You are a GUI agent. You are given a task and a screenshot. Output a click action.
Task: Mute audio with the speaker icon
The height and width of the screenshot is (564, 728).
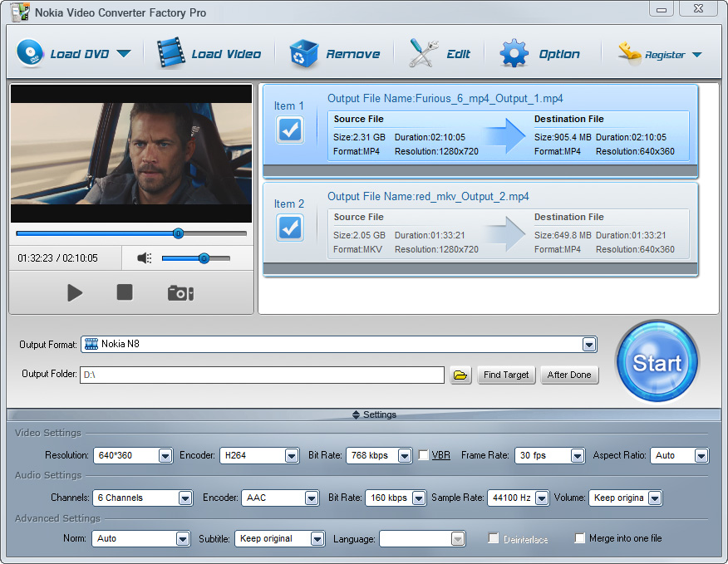145,258
